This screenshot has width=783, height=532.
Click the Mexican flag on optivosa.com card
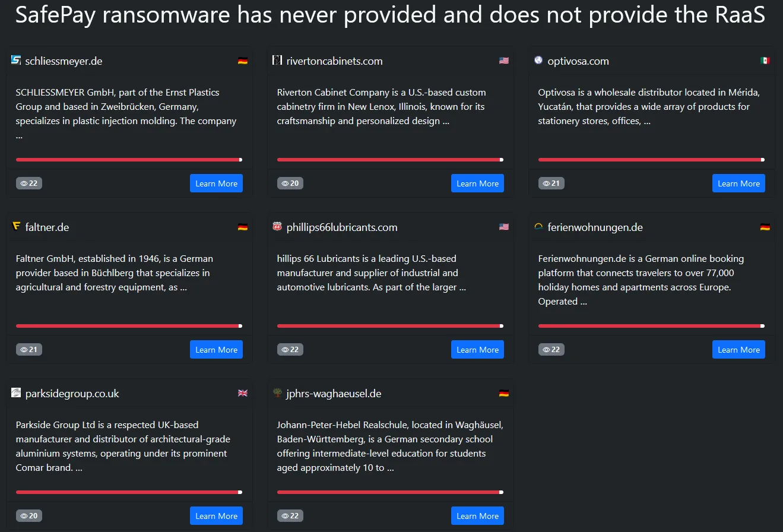[x=765, y=61]
